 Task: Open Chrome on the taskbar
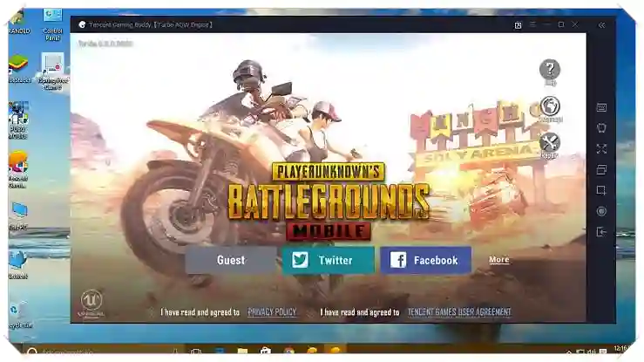tap(288, 352)
